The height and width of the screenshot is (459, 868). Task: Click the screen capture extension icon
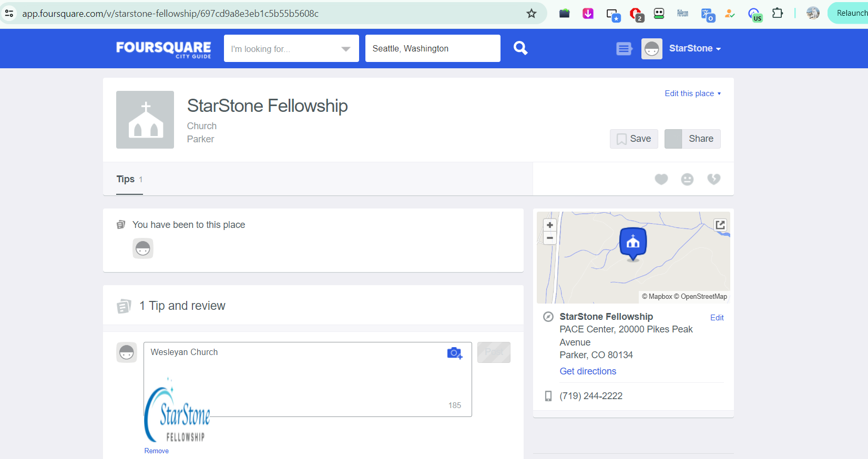coord(613,15)
